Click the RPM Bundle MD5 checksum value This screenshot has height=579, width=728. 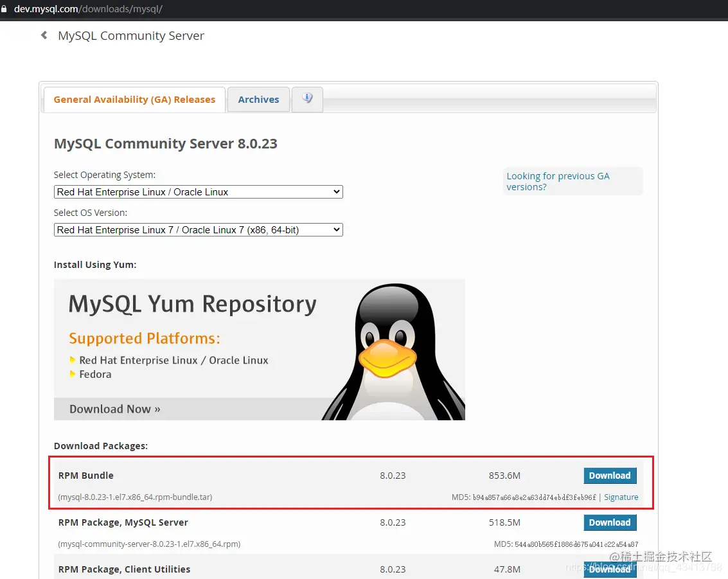click(534, 497)
